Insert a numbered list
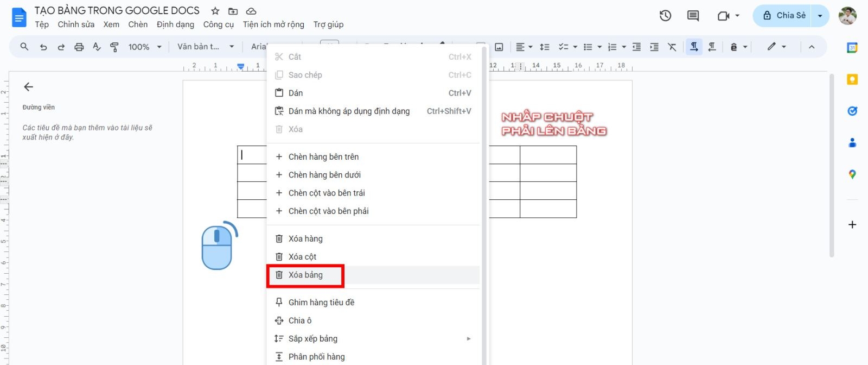This screenshot has height=365, width=868. click(612, 47)
